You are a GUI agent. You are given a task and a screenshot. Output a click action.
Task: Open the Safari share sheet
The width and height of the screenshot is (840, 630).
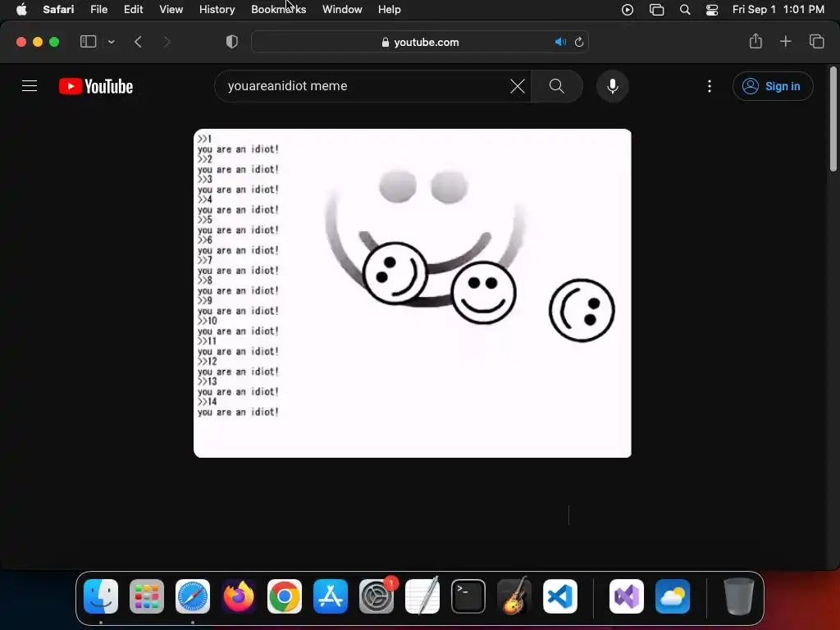point(756,41)
